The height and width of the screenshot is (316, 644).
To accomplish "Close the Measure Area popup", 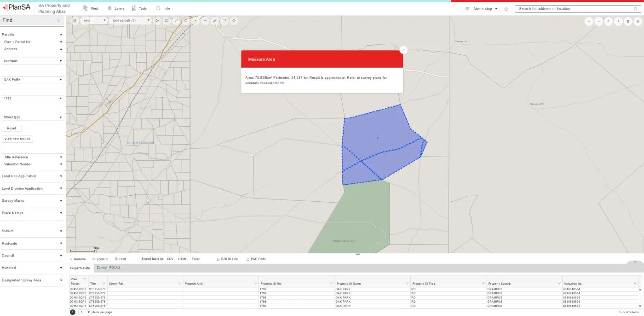I will [403, 50].
